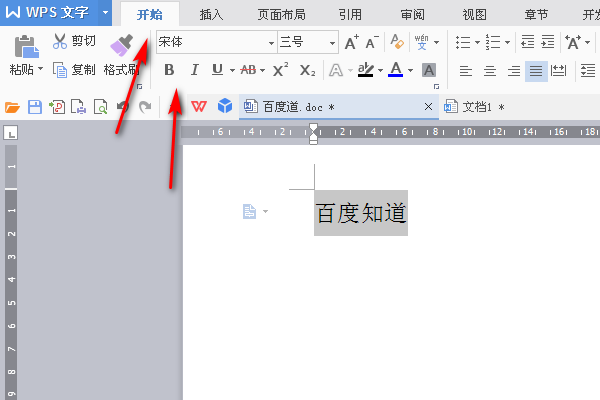The image size is (600, 400).
Task: Increase font size with A+ icon
Action: pyautogui.click(x=352, y=42)
